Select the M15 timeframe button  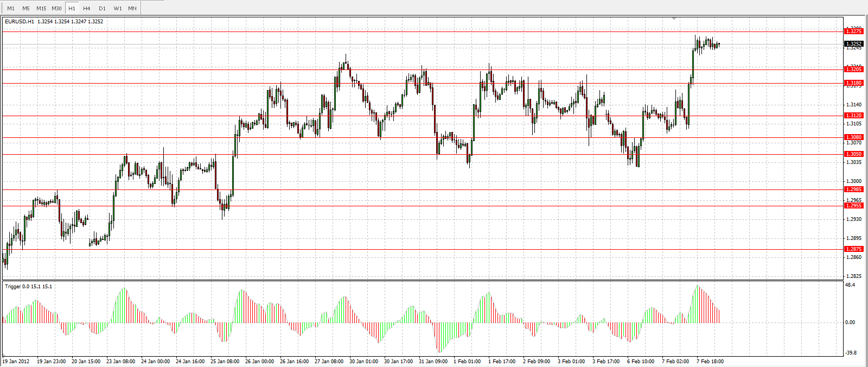(41, 8)
